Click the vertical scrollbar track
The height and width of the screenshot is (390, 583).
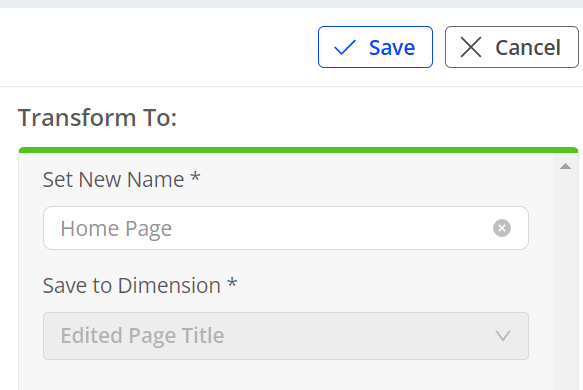tap(565, 279)
